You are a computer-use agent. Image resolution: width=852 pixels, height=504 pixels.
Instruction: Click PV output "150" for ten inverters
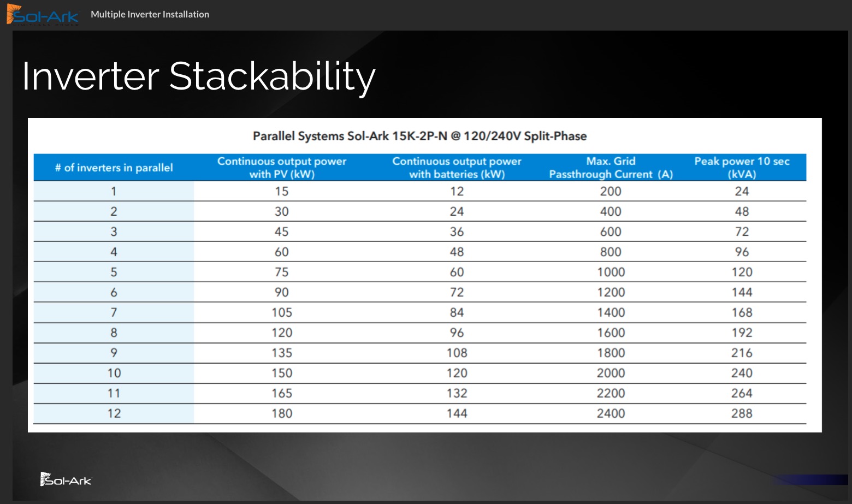pyautogui.click(x=282, y=373)
